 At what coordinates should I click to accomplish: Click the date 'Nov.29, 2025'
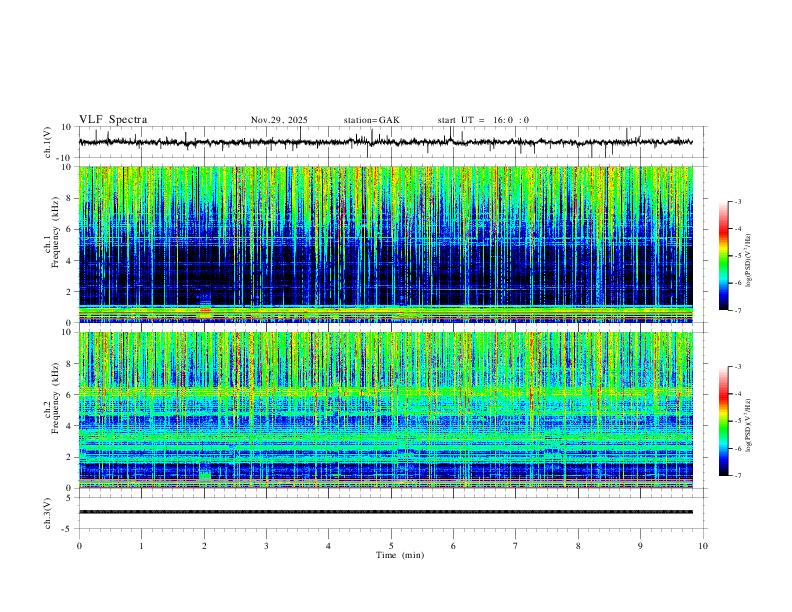coord(279,120)
